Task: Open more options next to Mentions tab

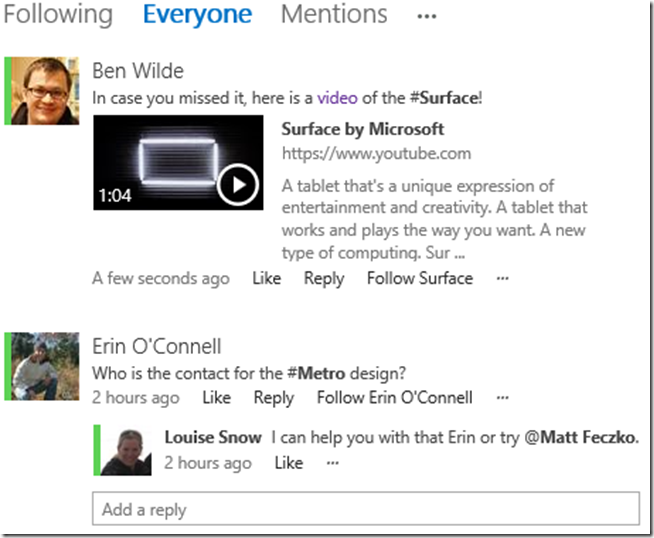Action: (x=427, y=16)
